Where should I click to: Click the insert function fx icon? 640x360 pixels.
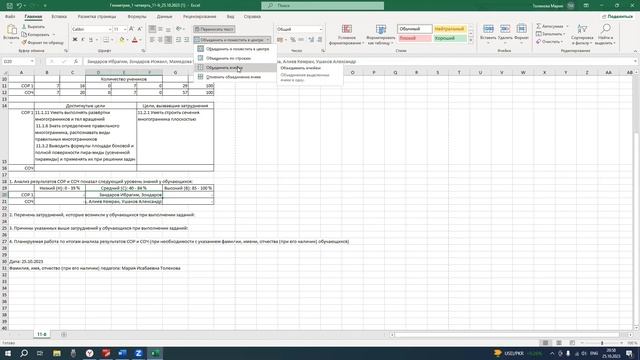(76, 61)
